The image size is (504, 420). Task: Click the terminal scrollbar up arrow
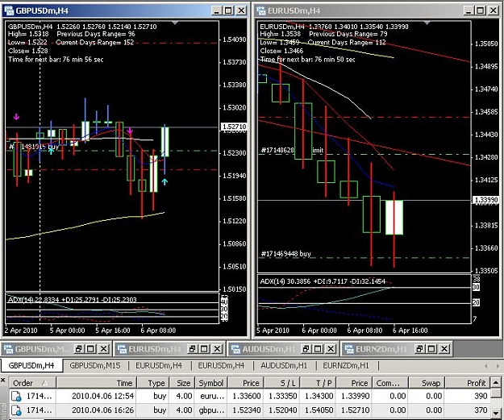pyautogui.click(x=496, y=382)
